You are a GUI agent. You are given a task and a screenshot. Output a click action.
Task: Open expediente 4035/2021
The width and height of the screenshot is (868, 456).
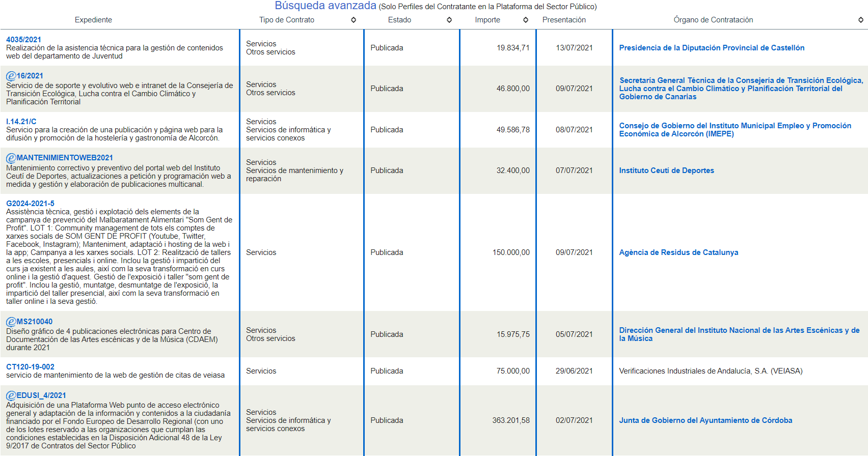click(x=23, y=40)
